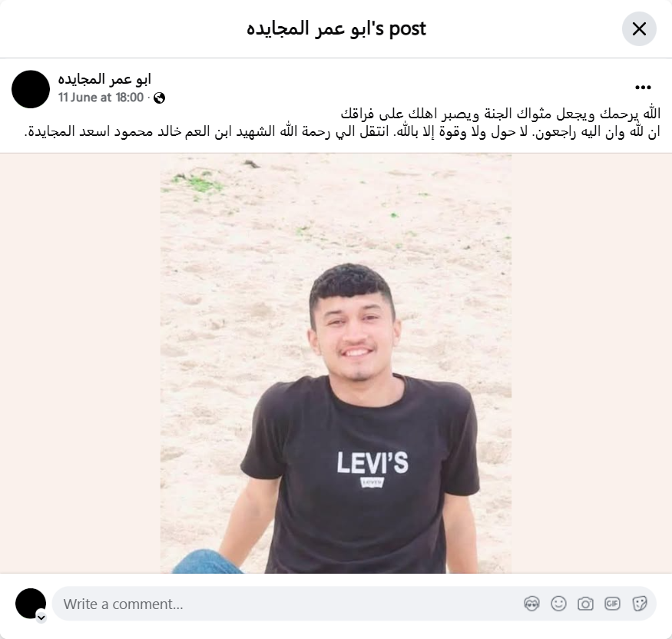672x639 pixels.
Task: Open the three-dot post options menu
Action: point(643,88)
